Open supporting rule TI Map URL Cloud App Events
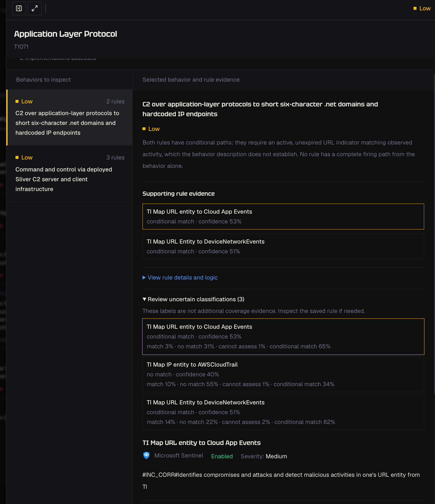Screen dimensions: 435x504 pyautogui.click(x=283, y=217)
